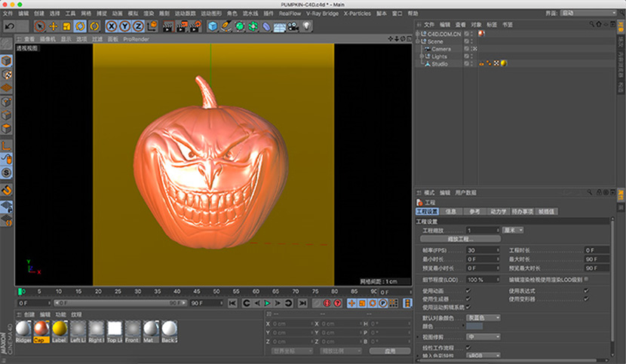Open the layout 界面 dropdown
This screenshot has height=364, width=626.
(x=588, y=13)
